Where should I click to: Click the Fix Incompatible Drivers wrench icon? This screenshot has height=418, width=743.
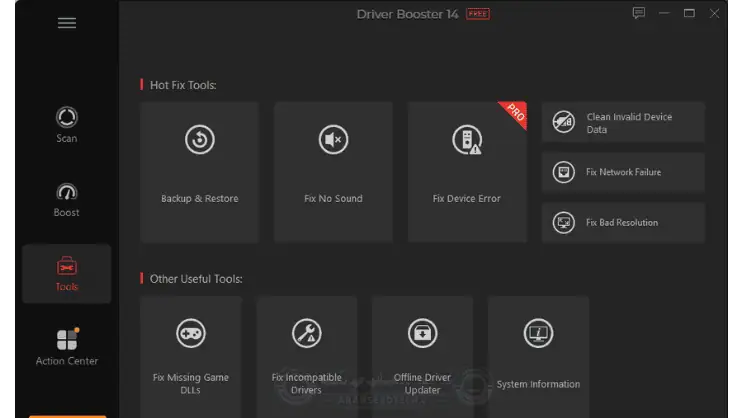click(307, 333)
